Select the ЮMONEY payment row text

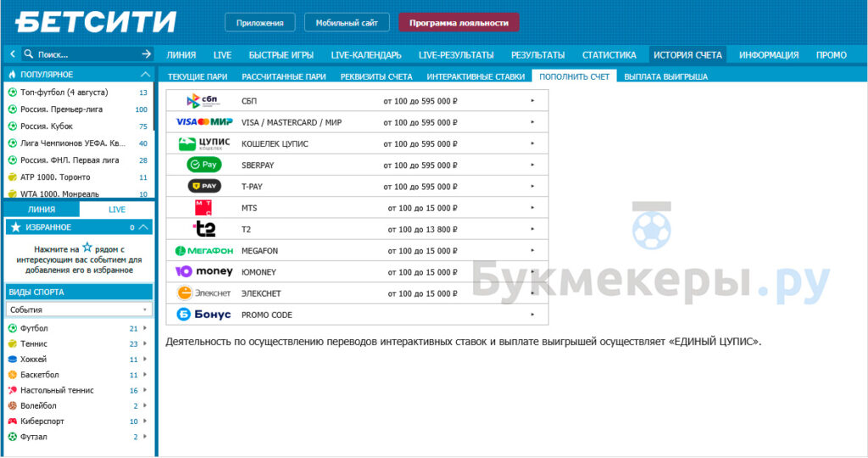click(x=259, y=272)
